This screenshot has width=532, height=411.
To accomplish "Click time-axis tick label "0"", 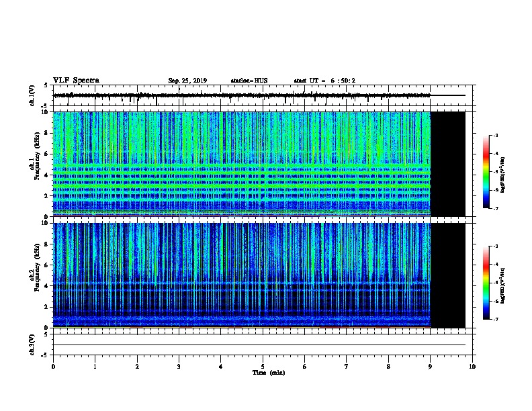I will tap(53, 367).
